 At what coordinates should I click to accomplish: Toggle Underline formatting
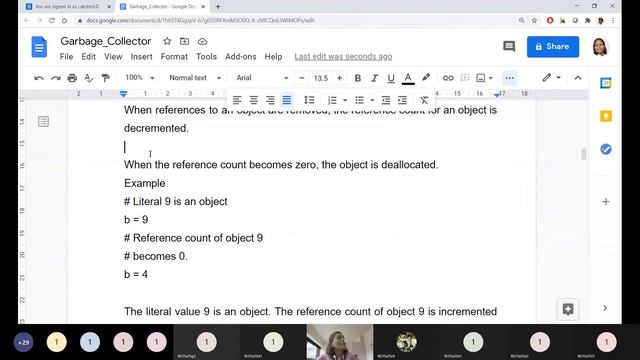391,78
